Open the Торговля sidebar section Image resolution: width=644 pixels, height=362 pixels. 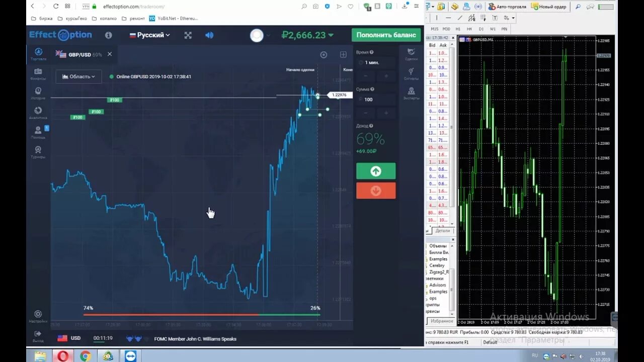click(38, 54)
